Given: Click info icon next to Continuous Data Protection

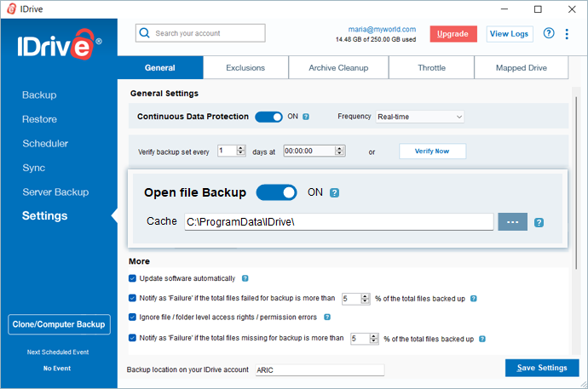Looking at the screenshot, I should click(306, 117).
